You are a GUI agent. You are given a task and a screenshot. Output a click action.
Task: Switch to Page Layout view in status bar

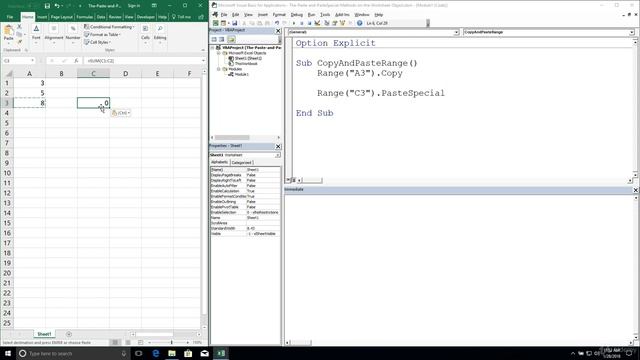128,342
